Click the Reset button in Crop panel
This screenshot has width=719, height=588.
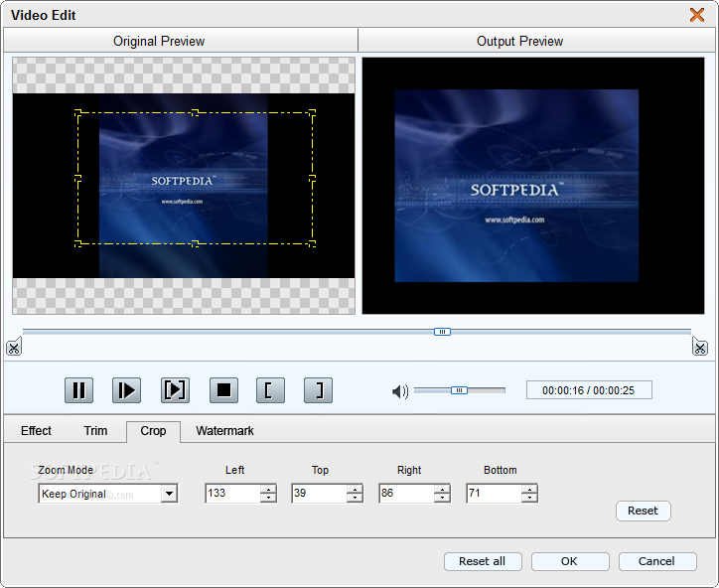coord(643,511)
